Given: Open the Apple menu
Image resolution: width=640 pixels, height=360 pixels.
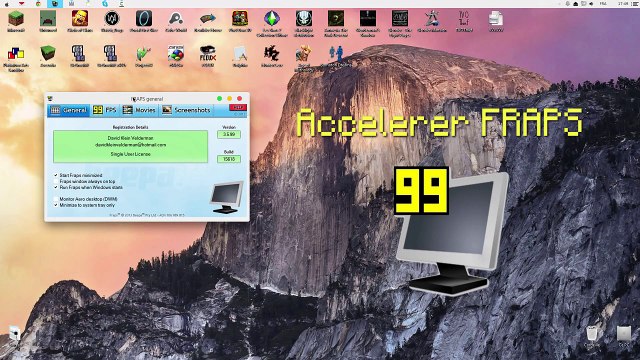Looking at the screenshot, I should pyautogui.click(x=6, y=3).
